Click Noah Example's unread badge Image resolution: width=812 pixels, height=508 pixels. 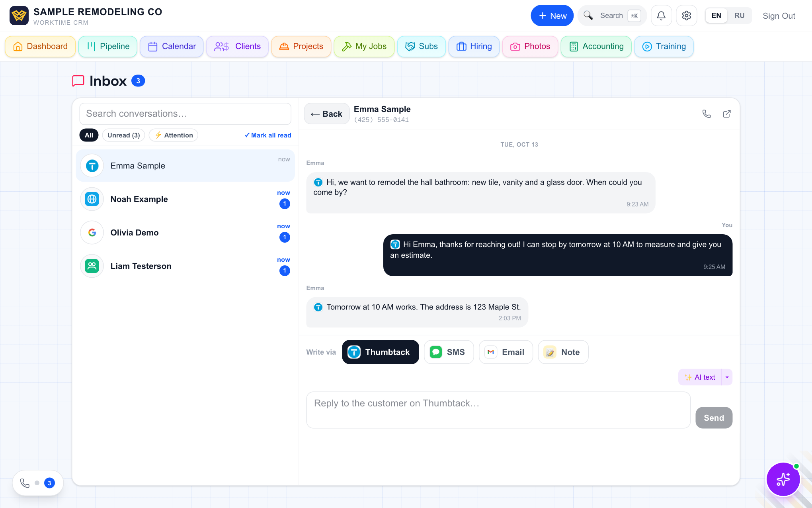(285, 204)
